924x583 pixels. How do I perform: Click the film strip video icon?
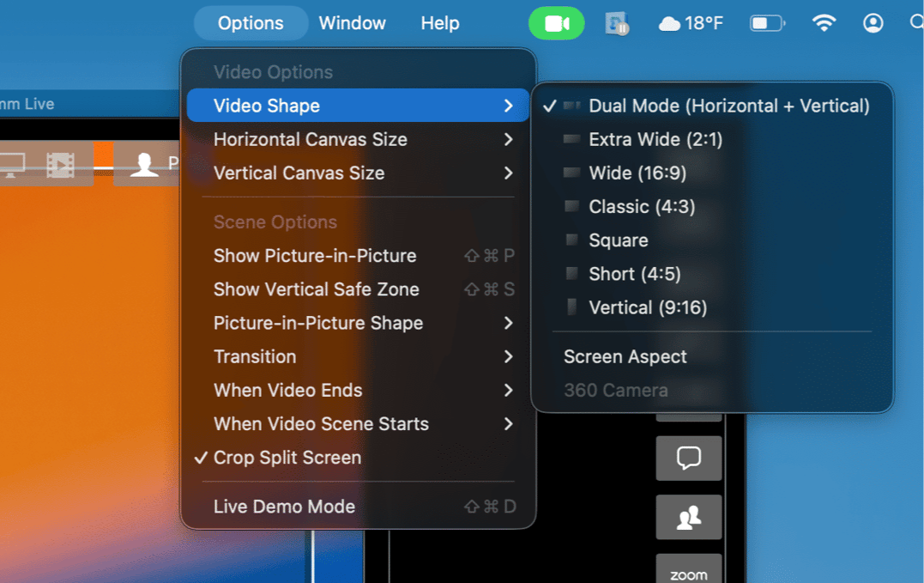tap(60, 164)
